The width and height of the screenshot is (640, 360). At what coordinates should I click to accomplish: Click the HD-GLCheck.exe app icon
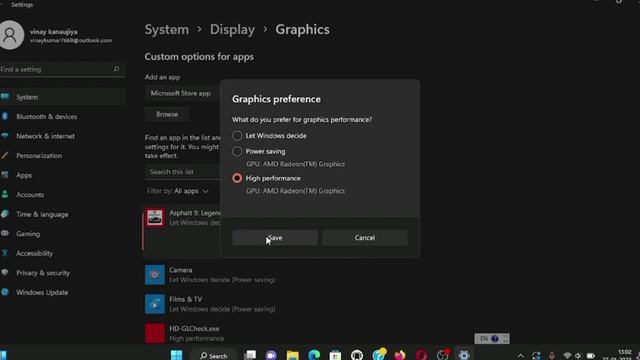pyautogui.click(x=155, y=333)
